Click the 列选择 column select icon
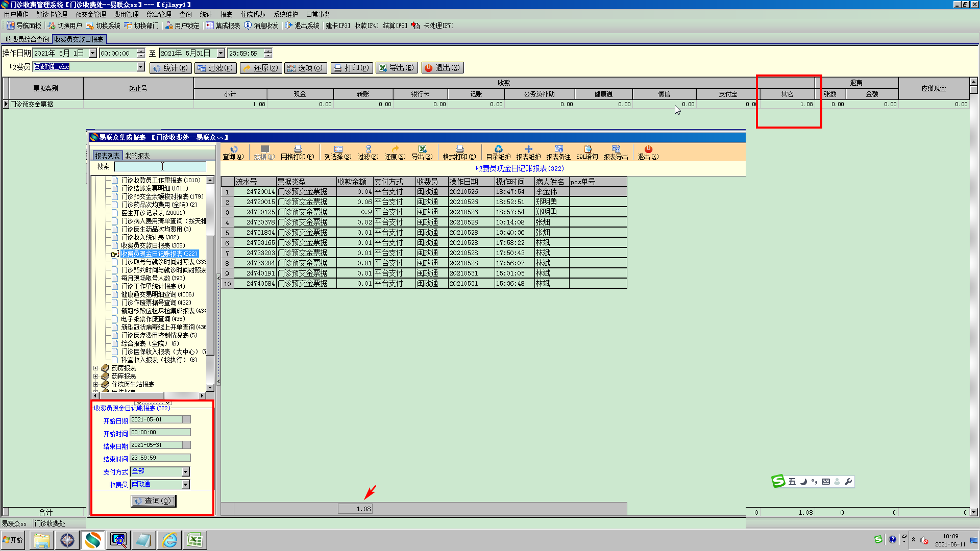 coord(338,149)
